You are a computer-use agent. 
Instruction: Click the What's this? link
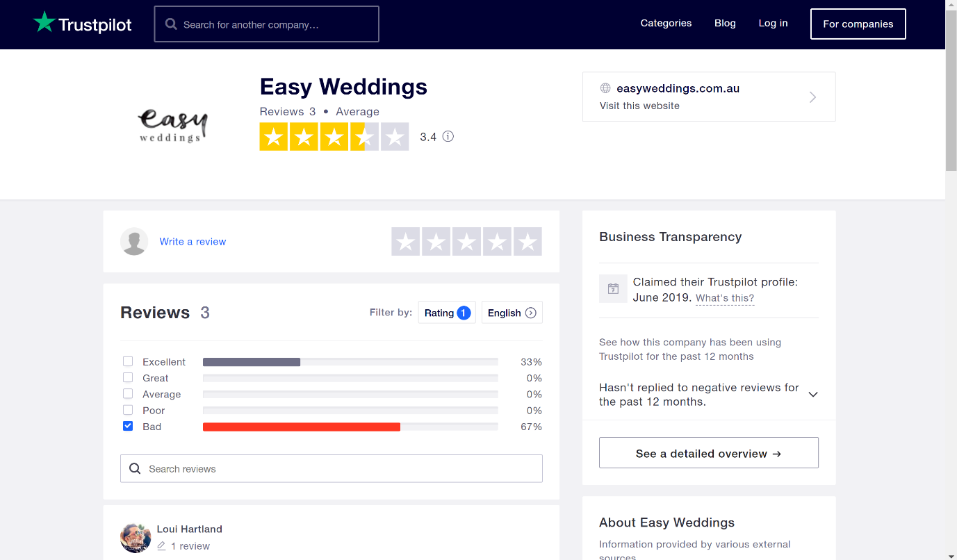pos(725,298)
